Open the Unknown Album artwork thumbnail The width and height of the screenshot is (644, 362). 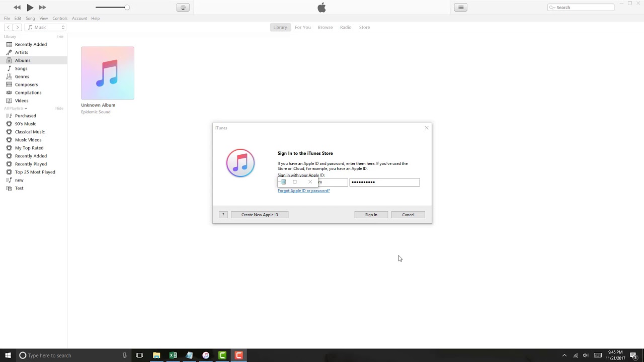coord(108,73)
